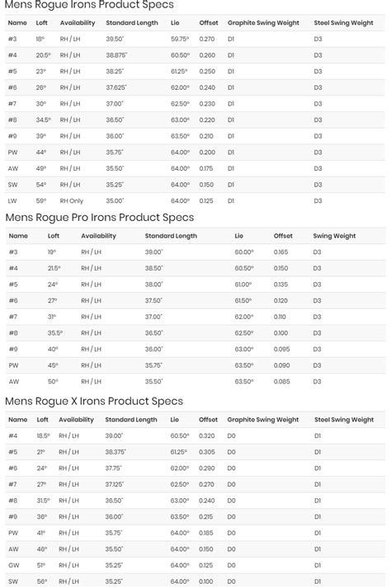Click the Swing Weight header in Rogue Pro table
The height and width of the screenshot is (588, 391).
pyautogui.click(x=334, y=236)
